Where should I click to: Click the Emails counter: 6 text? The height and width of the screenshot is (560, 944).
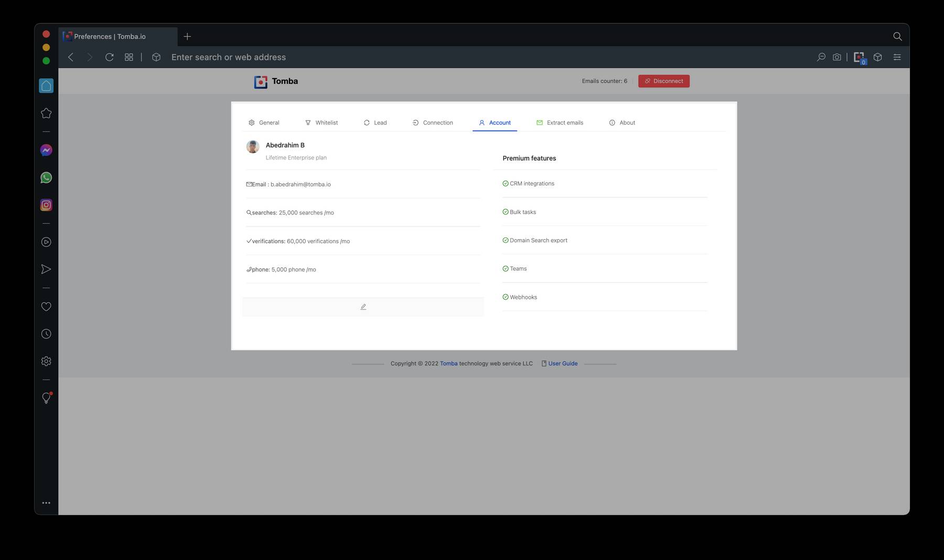604,81
